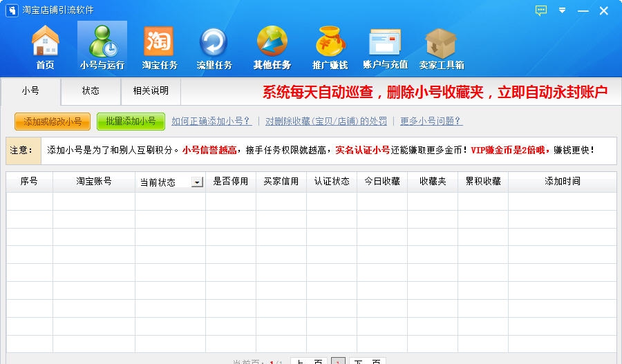This screenshot has width=622, height=364.
Task: Open the title bar dropdown menu arrow
Action: click(562, 10)
